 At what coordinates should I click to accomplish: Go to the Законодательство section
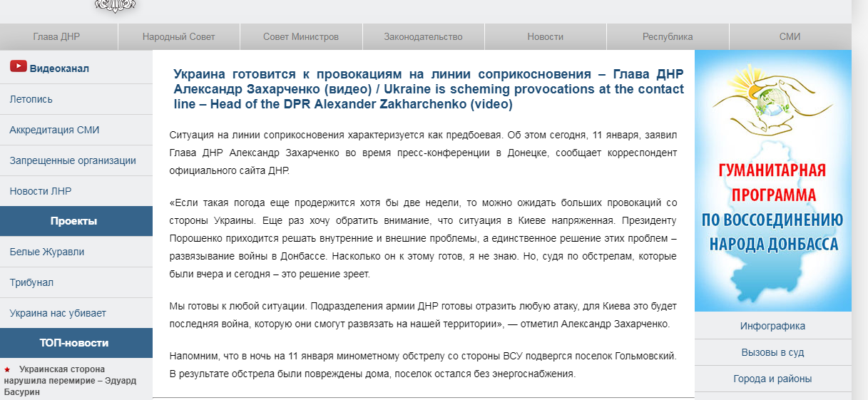pyautogui.click(x=423, y=37)
